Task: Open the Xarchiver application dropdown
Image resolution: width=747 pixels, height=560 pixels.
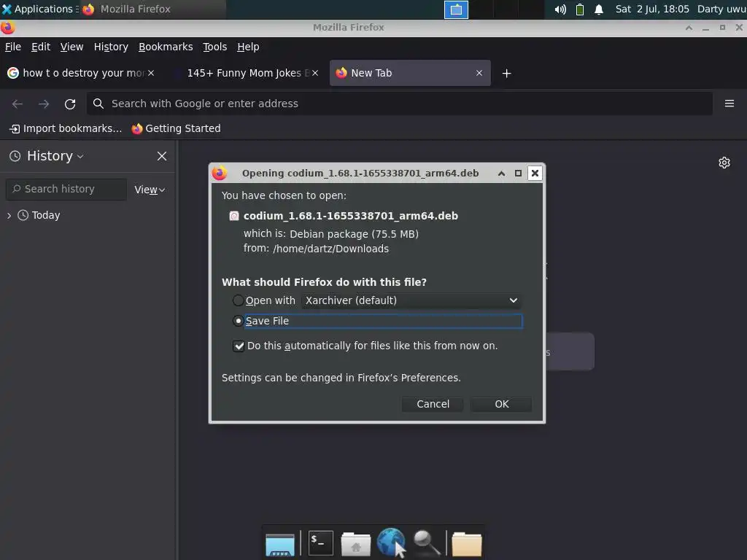Action: pyautogui.click(x=411, y=300)
